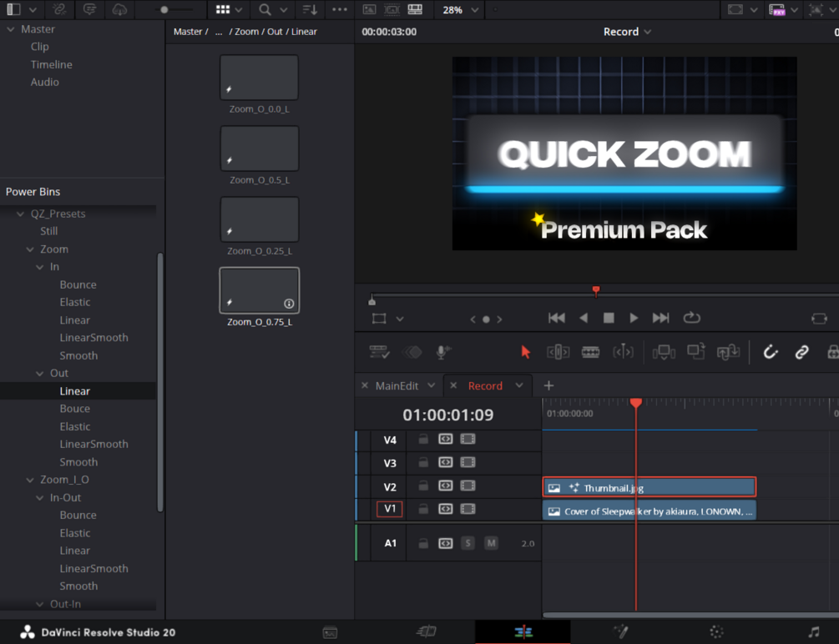Solo the A1 audio track
The height and width of the screenshot is (644, 839).
(468, 543)
